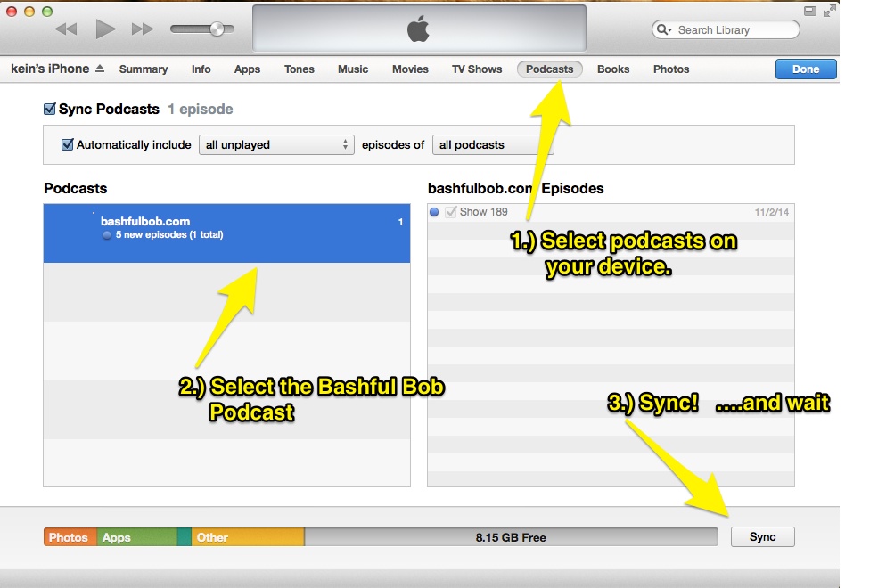Enter full screen mode icon
The width and height of the screenshot is (878, 588).
[x=829, y=11]
